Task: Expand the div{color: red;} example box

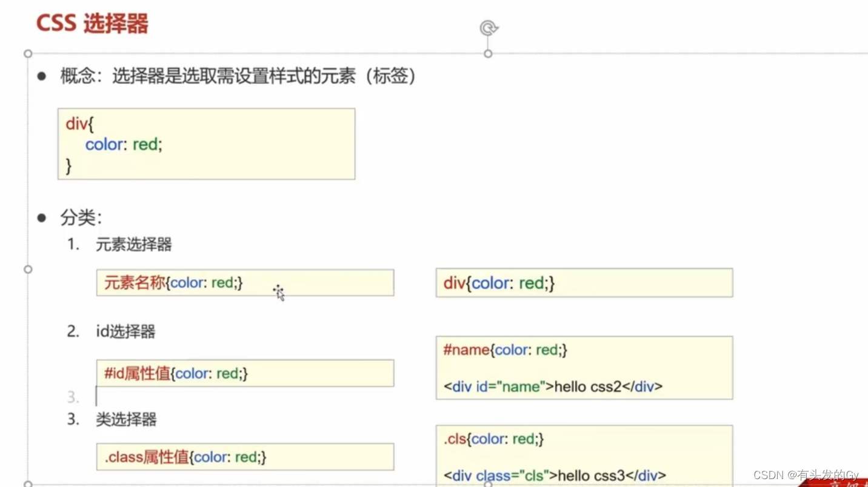Action: tap(584, 282)
